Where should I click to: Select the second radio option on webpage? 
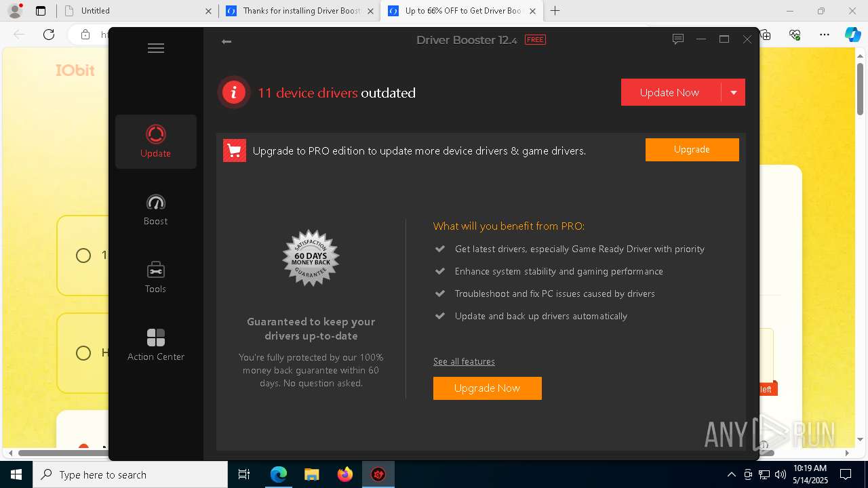pos(83,353)
